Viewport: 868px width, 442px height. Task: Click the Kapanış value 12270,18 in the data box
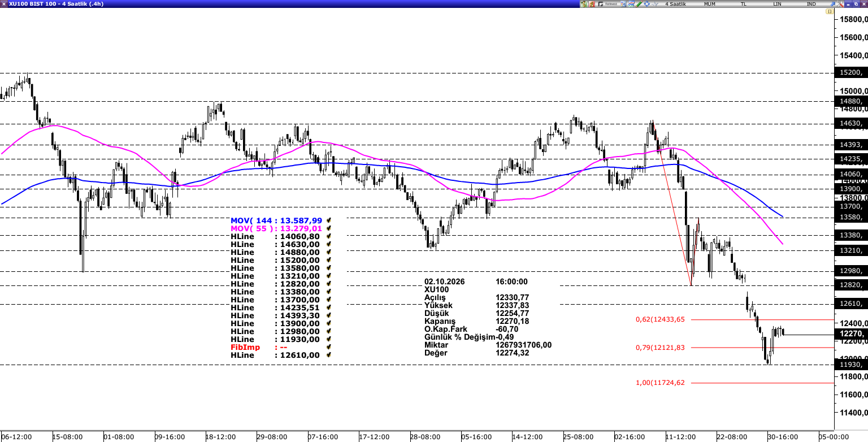coord(513,321)
